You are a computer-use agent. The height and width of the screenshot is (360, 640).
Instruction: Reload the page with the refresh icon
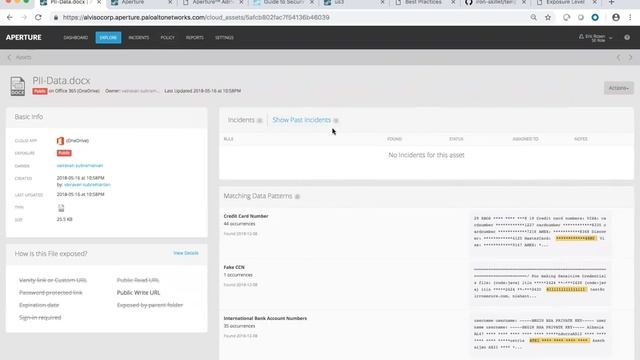38,18
